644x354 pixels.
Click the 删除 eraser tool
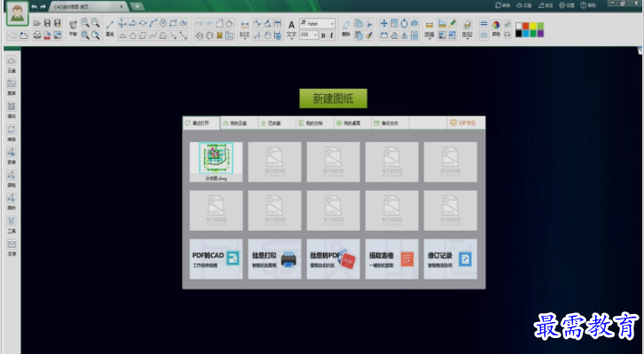point(346,28)
